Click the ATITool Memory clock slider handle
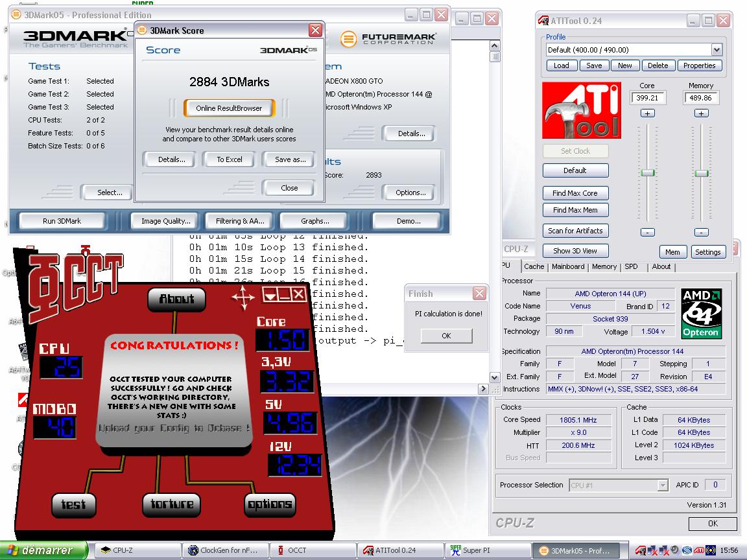The height and width of the screenshot is (560, 747). (701, 173)
